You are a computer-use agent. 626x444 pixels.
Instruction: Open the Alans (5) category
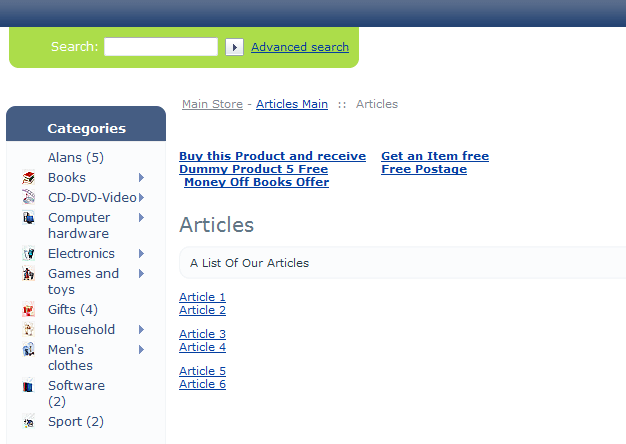[75, 158]
